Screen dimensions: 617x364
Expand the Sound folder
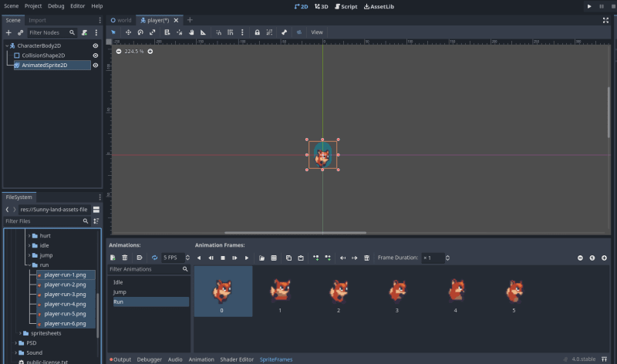(15, 353)
